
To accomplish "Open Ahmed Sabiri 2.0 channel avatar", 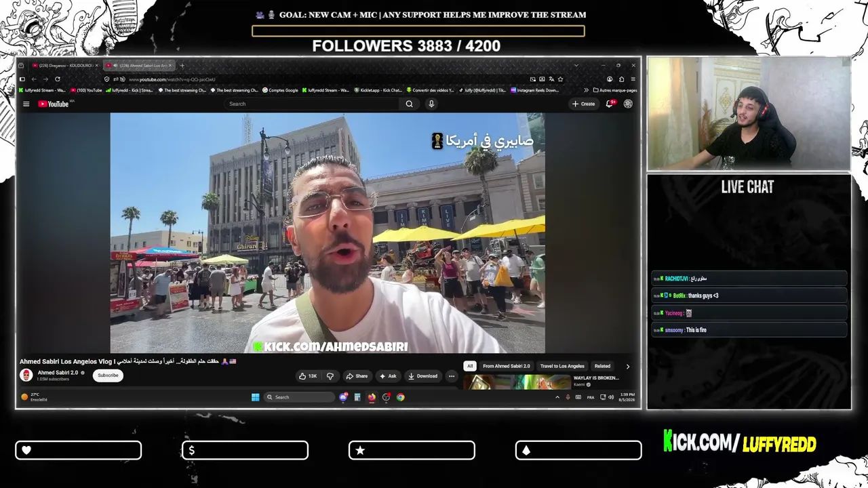I will 26,375.
